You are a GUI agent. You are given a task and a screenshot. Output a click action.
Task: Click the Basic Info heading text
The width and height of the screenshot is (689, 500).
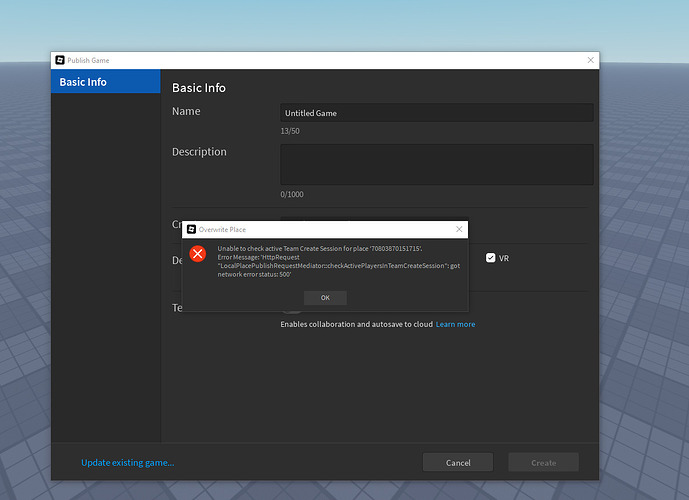click(x=199, y=88)
